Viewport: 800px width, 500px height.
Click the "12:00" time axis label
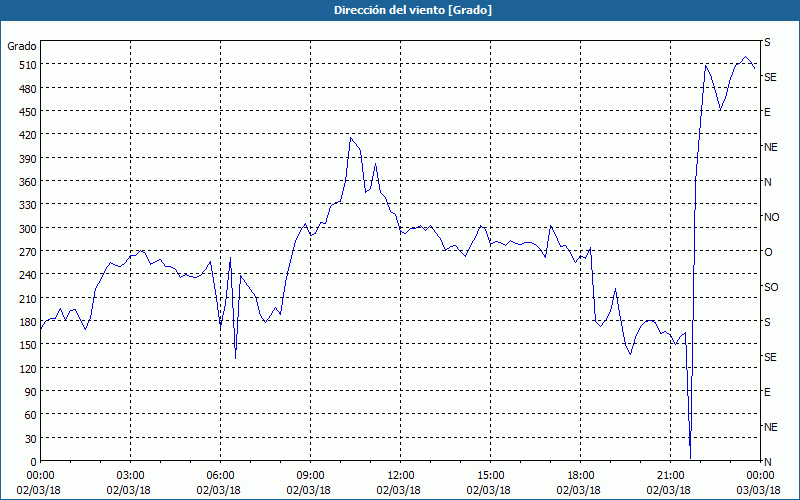(x=401, y=476)
